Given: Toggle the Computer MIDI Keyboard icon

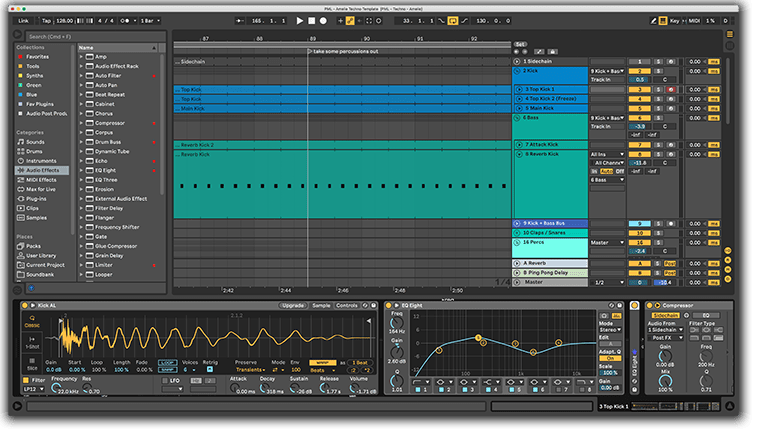Looking at the screenshot, I should [663, 21].
